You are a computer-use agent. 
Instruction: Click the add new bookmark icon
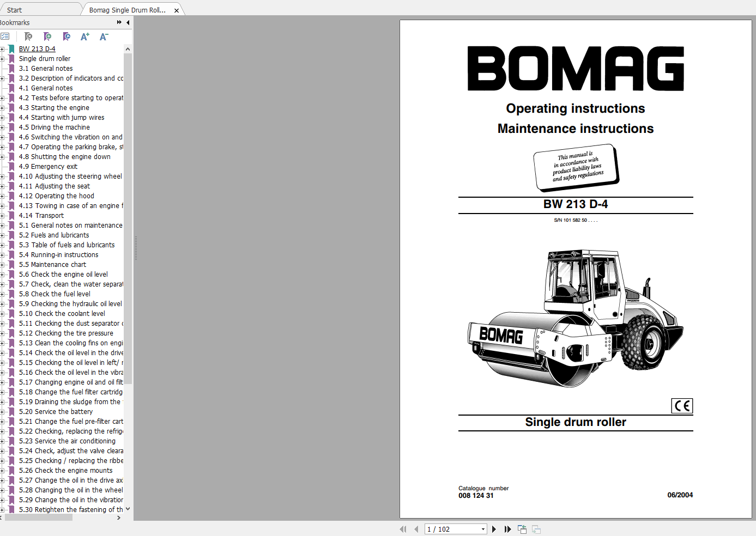point(47,36)
